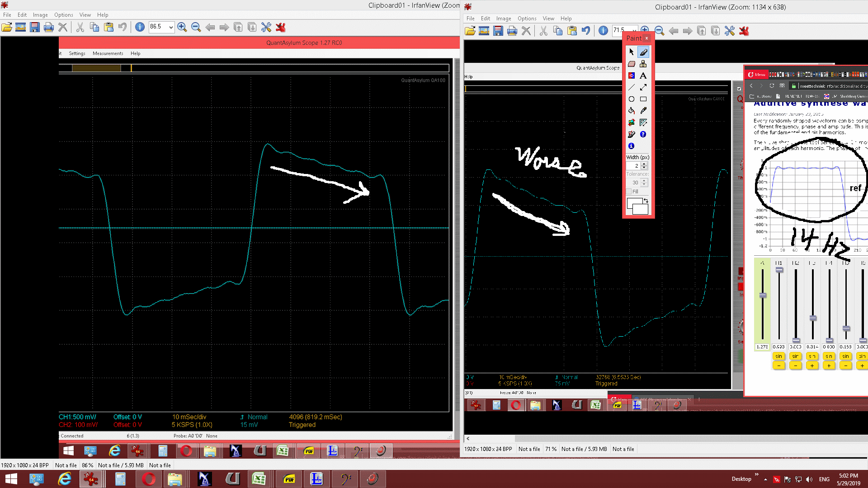The height and width of the screenshot is (488, 868).
Task: Click the A amplitude slider handle
Action: point(763,296)
